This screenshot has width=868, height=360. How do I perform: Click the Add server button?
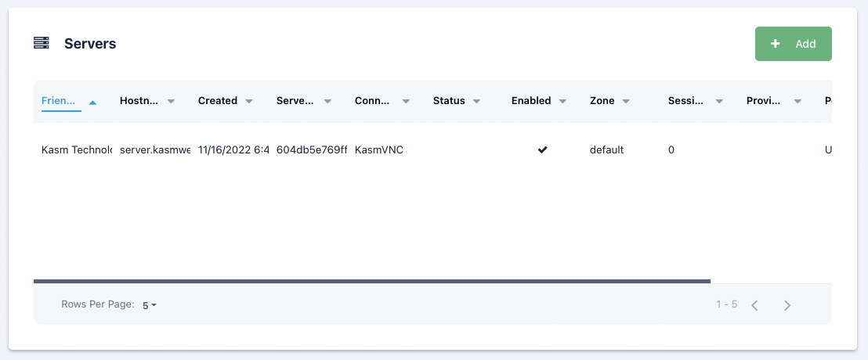[793, 44]
